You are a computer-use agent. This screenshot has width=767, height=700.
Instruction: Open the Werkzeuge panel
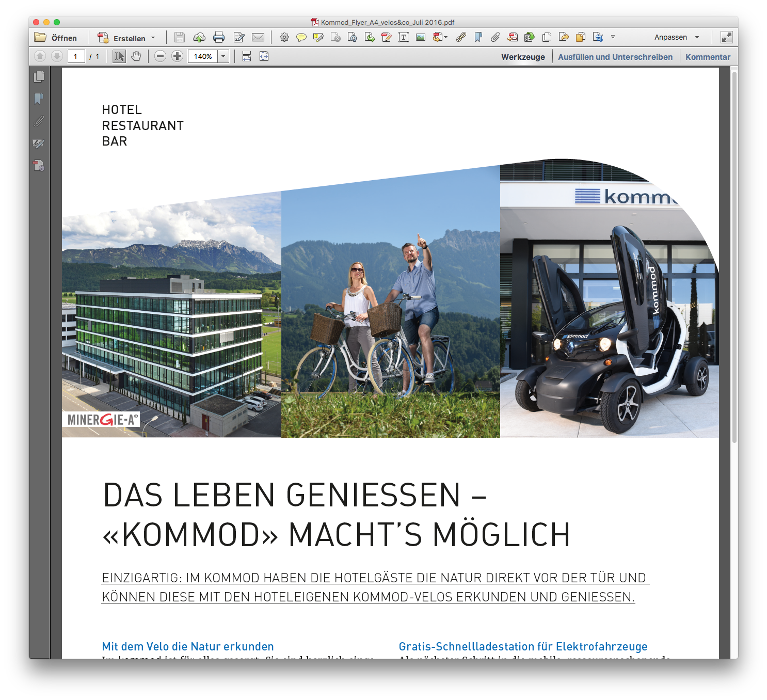pyautogui.click(x=523, y=57)
